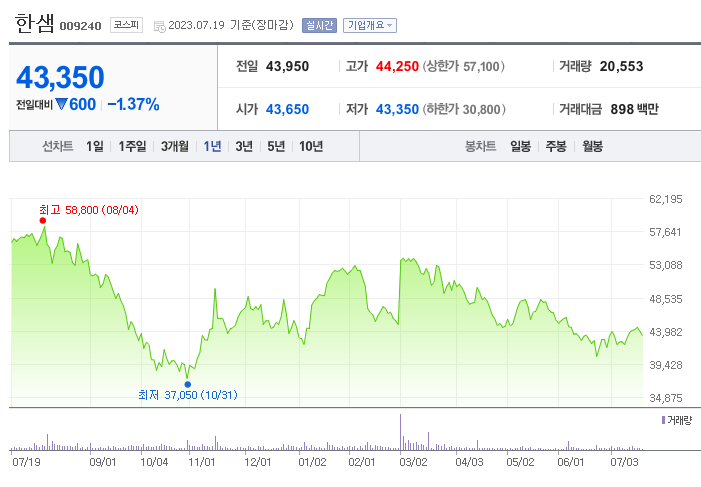Click the 34,875 price axis label

[x=666, y=398]
